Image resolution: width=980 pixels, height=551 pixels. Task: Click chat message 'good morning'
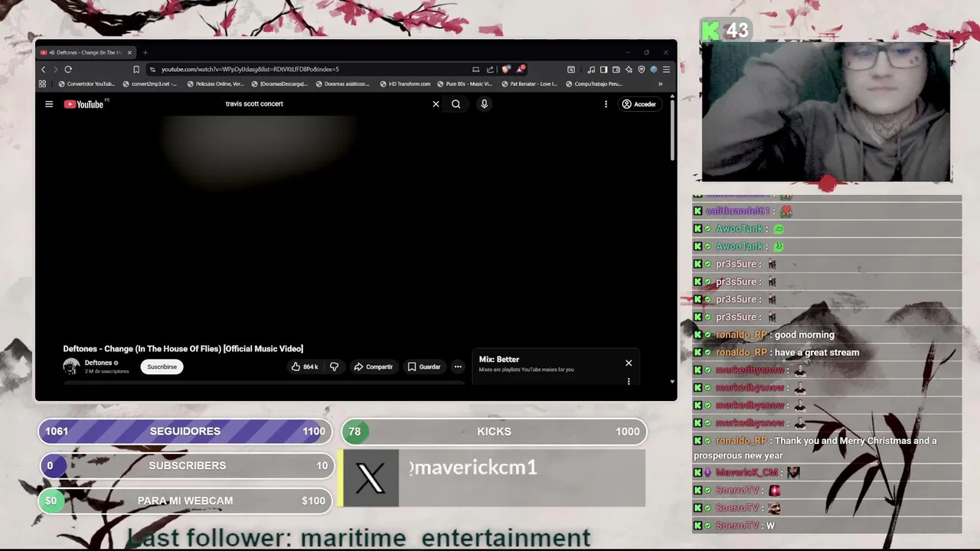point(804,334)
